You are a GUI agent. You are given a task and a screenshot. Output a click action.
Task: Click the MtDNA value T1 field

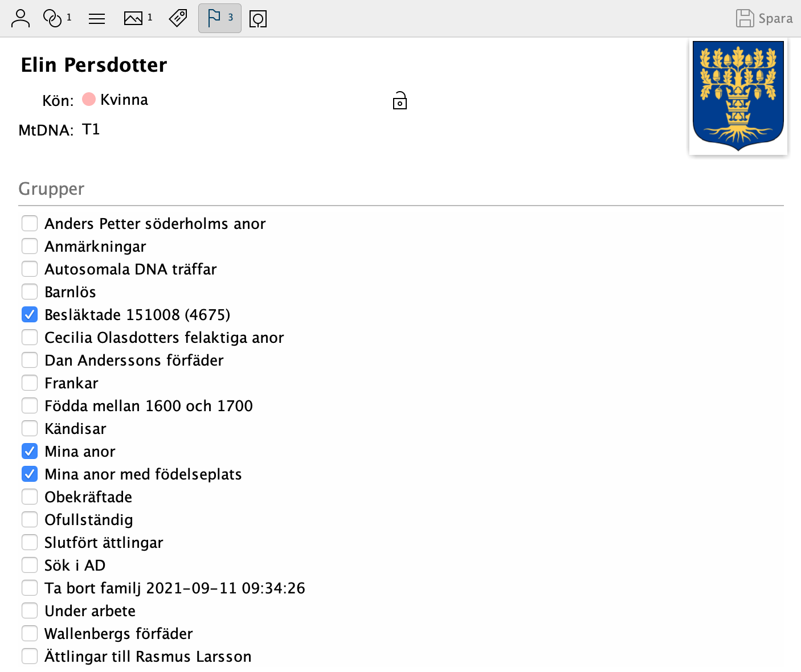91,130
